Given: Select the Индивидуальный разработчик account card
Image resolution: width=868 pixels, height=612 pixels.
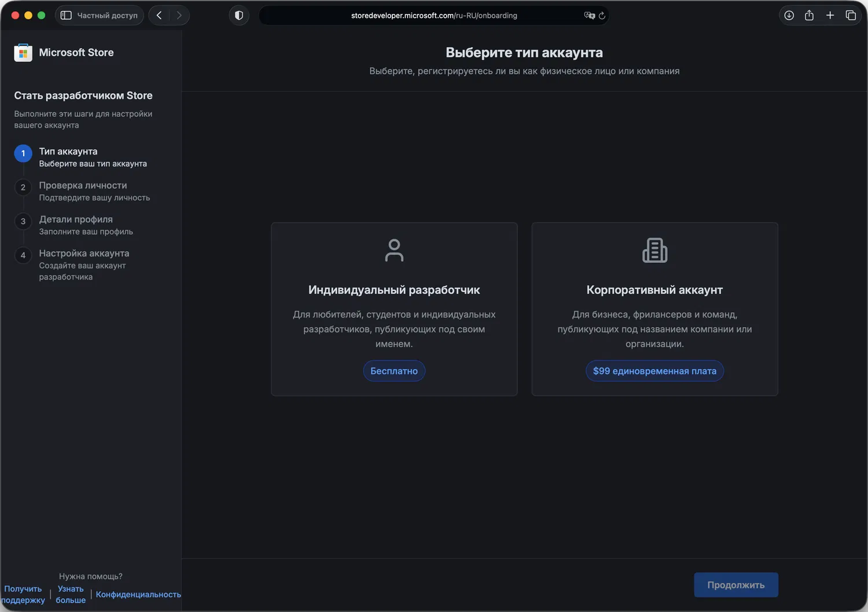Looking at the screenshot, I should point(394,309).
